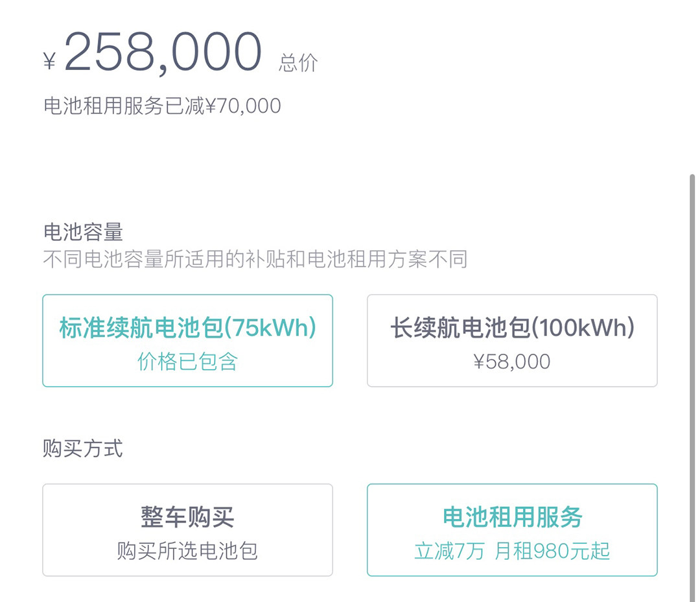The image size is (700, 602).
Task: Tap the 购买所选电池包 subtitle
Action: tap(187, 551)
